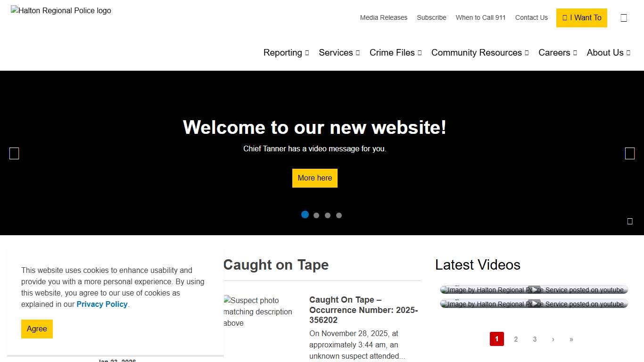Pause the carousel using bottom-right icon

point(630,221)
